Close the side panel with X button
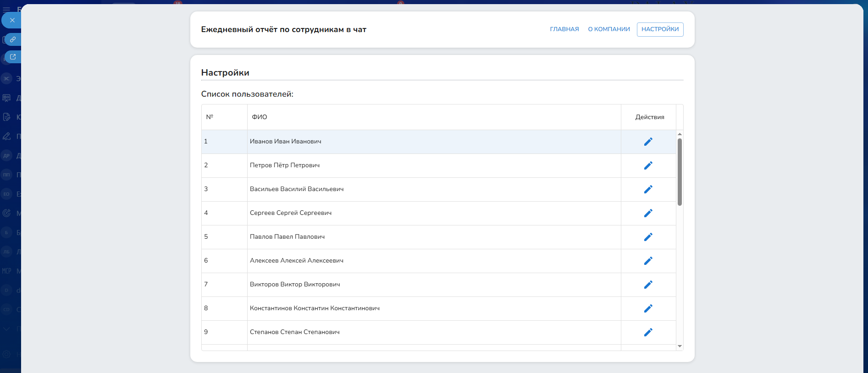The width and height of the screenshot is (868, 373). [12, 20]
